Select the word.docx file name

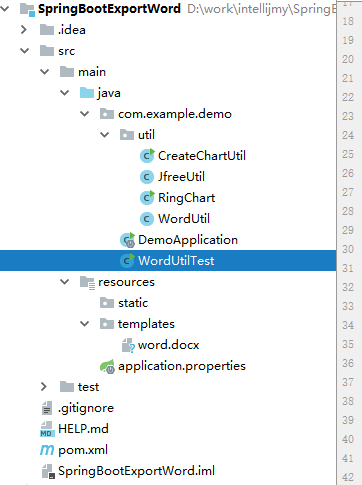pos(169,345)
